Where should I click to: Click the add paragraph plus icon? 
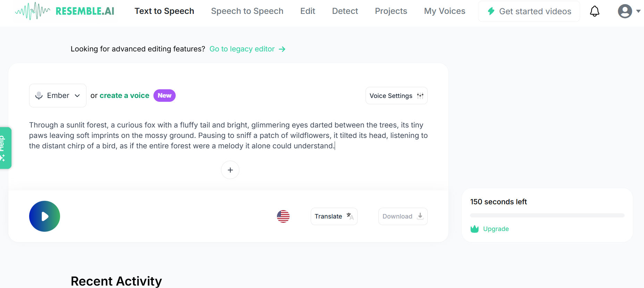(230, 170)
